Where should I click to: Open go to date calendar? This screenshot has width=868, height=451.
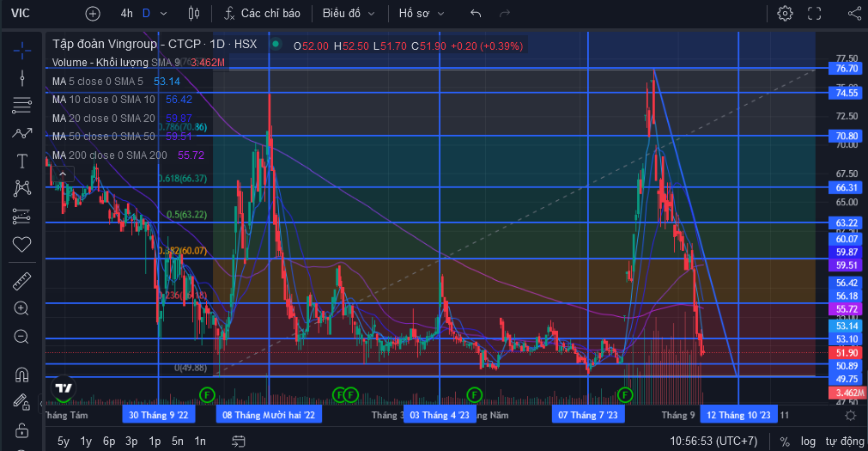tap(239, 441)
